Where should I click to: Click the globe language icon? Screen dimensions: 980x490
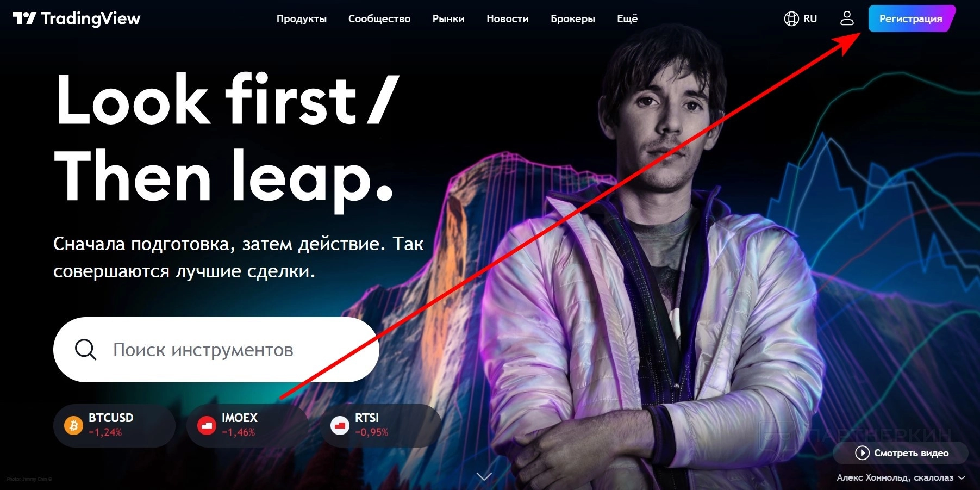(791, 18)
